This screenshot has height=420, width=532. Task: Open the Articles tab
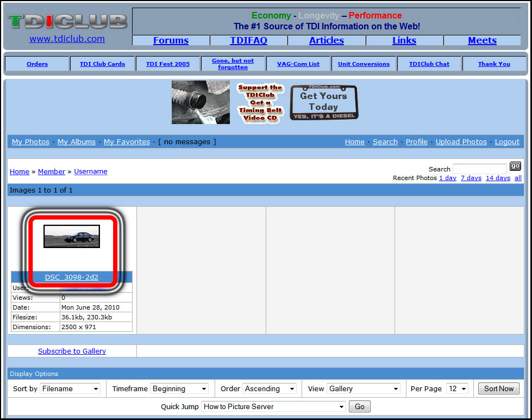327,40
